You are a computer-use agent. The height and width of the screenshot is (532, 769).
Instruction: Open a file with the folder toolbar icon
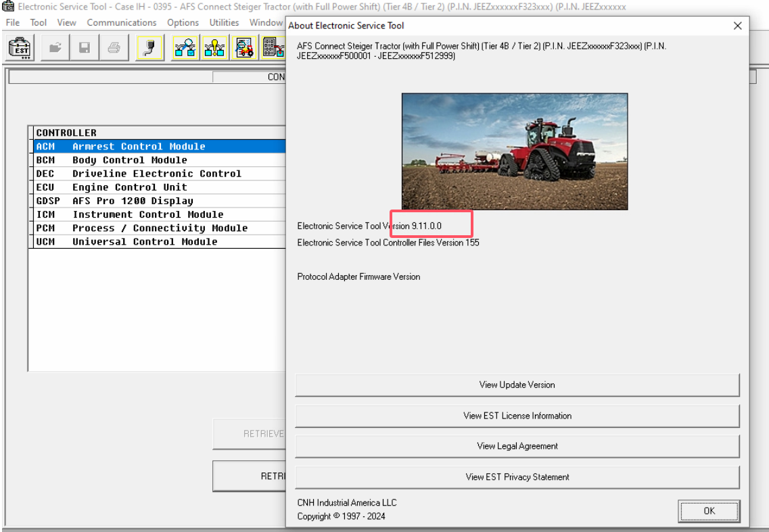pyautogui.click(x=54, y=47)
